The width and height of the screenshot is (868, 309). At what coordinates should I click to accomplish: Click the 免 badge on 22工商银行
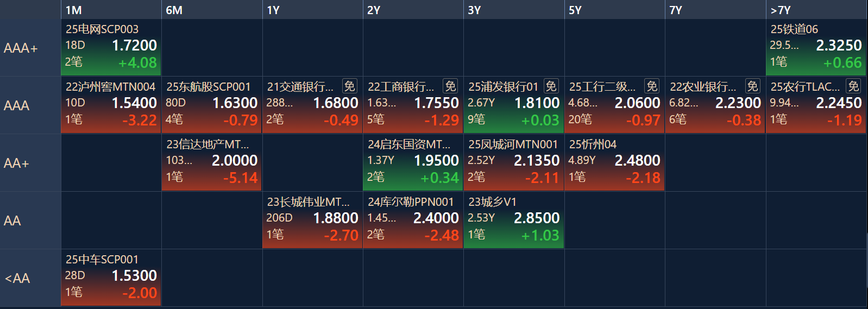point(451,86)
